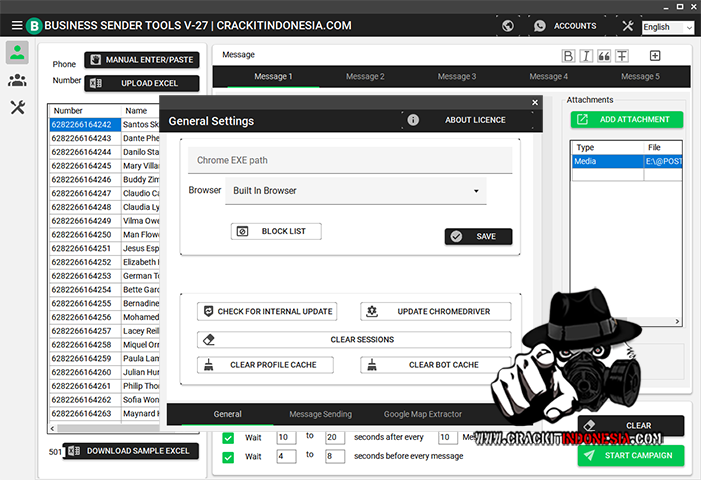The height and width of the screenshot is (480, 701).
Task: Switch to the Message Sending tab
Action: (x=320, y=414)
